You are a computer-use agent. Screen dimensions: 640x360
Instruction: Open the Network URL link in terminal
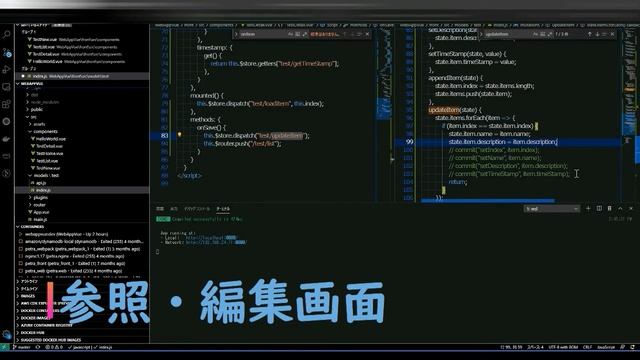(216, 242)
